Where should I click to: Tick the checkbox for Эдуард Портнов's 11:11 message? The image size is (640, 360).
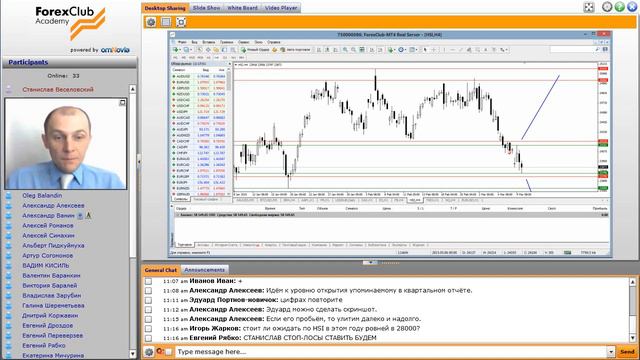tap(148, 300)
